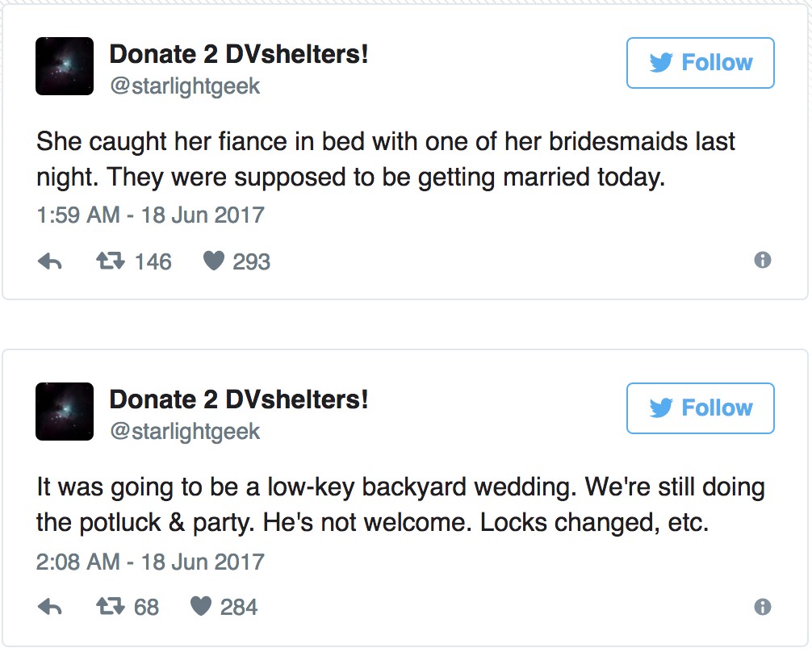This screenshot has width=812, height=652.
Task: Open avatar thumbnail in first tweet
Action: [65, 66]
